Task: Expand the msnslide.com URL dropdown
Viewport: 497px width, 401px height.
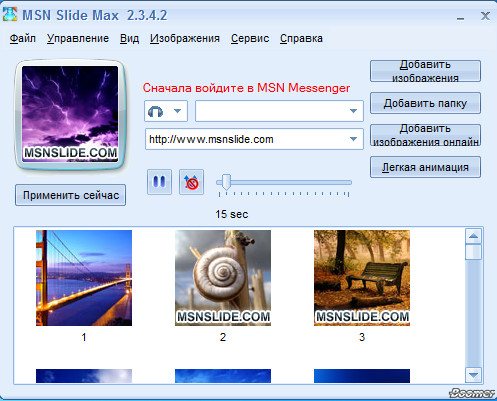Action: click(353, 139)
